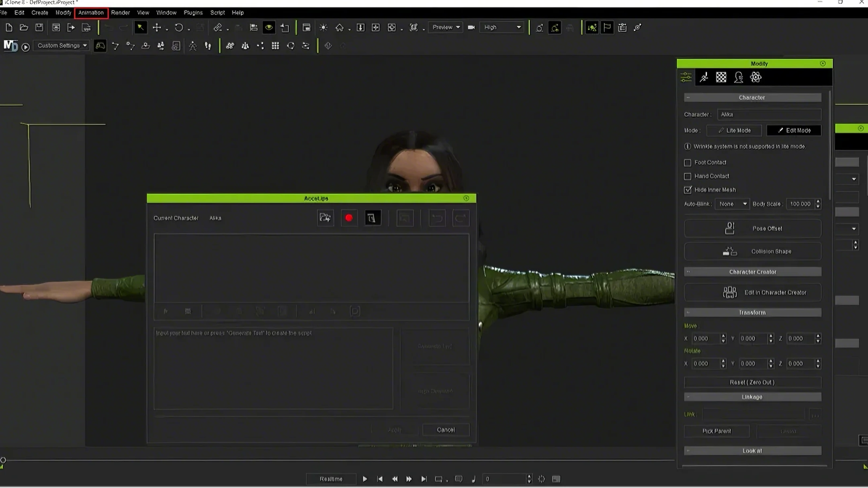The width and height of the screenshot is (868, 488).
Task: Click the Save Project toolbar icon
Action: click(x=39, y=27)
